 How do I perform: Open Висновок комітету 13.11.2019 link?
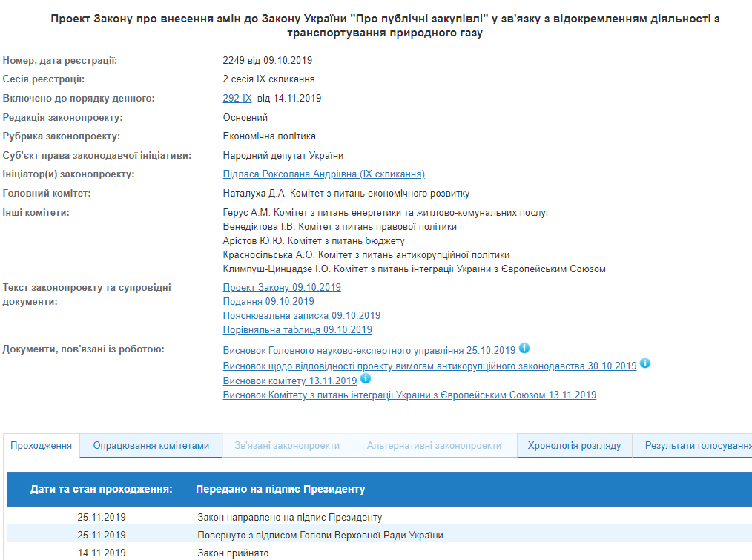click(290, 381)
